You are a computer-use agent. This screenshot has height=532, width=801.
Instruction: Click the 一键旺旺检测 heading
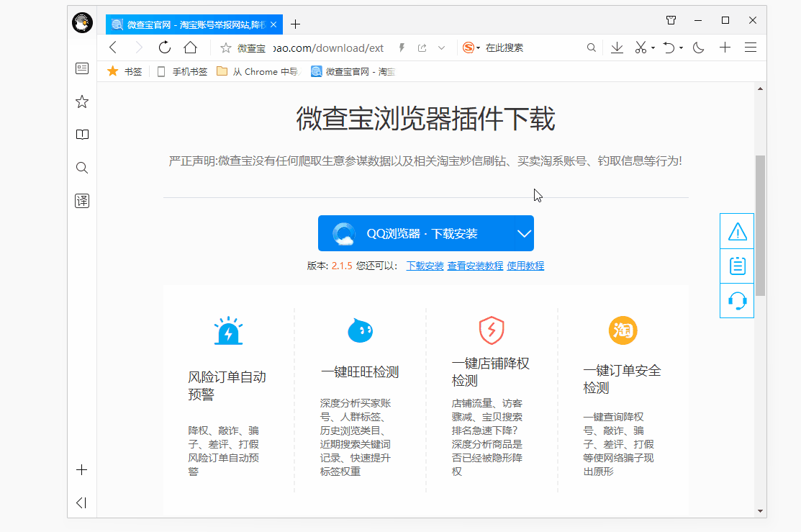(x=360, y=372)
